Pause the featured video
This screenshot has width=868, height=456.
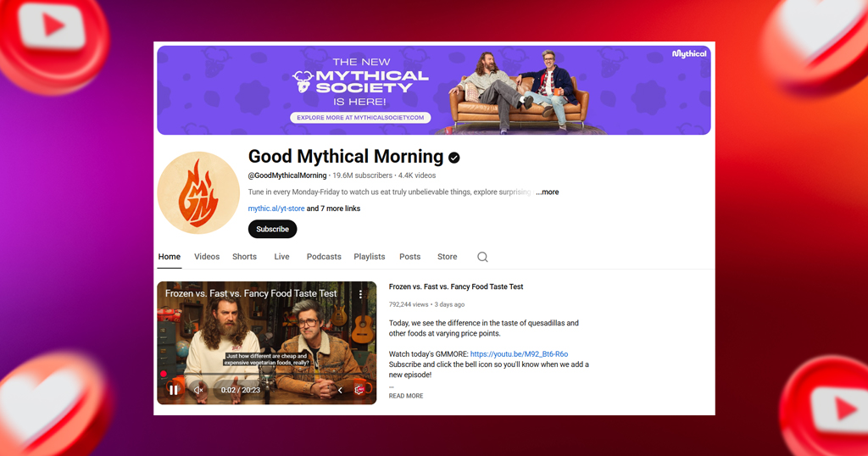[x=174, y=390]
